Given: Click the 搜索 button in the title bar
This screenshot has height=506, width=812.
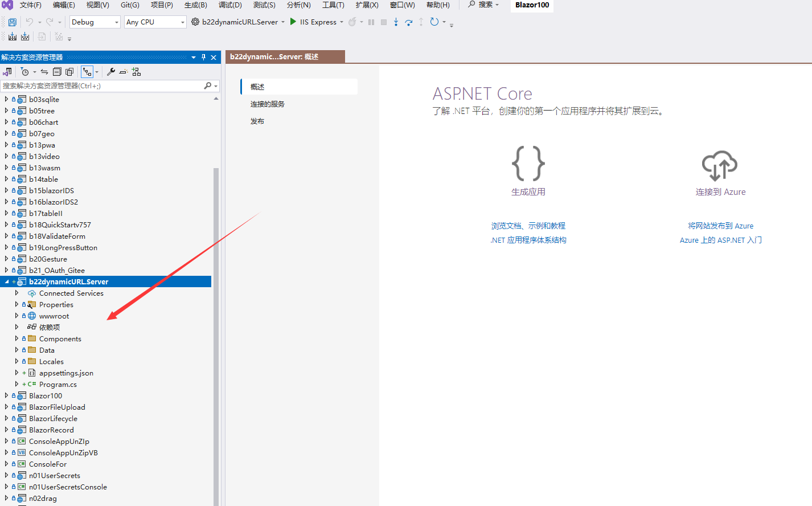Looking at the screenshot, I should (483, 5).
